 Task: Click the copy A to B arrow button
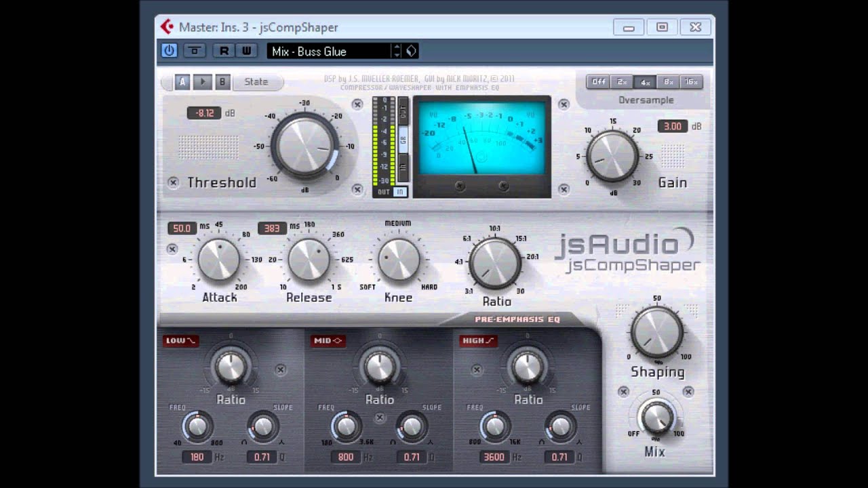[x=202, y=82]
